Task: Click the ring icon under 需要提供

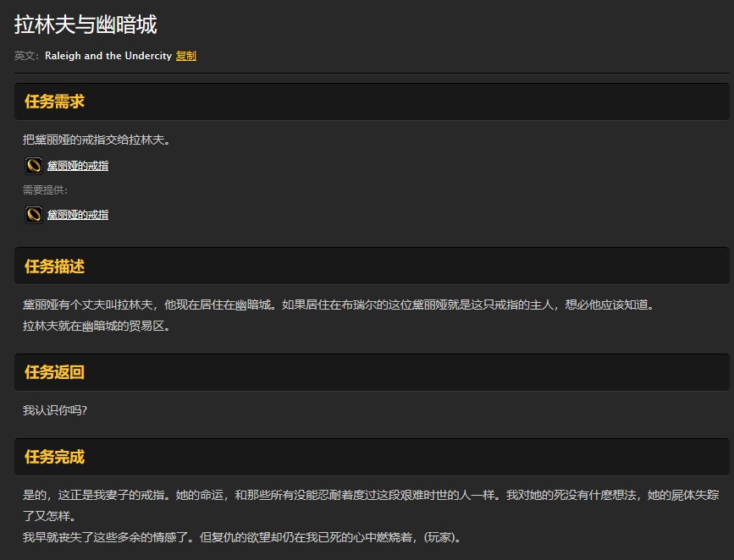Action: tap(33, 214)
